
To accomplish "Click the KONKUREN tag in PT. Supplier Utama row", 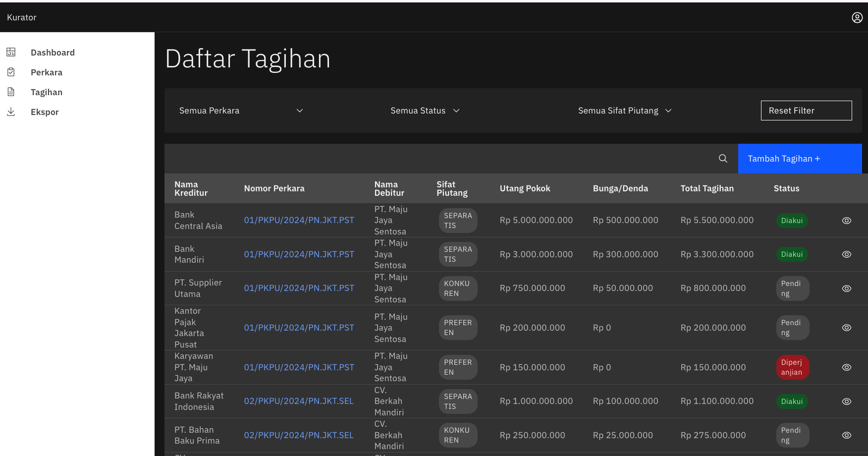I will [458, 288].
